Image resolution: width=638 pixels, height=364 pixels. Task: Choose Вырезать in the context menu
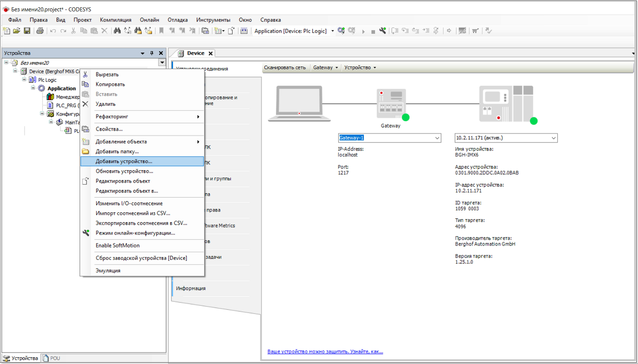[x=142, y=75]
